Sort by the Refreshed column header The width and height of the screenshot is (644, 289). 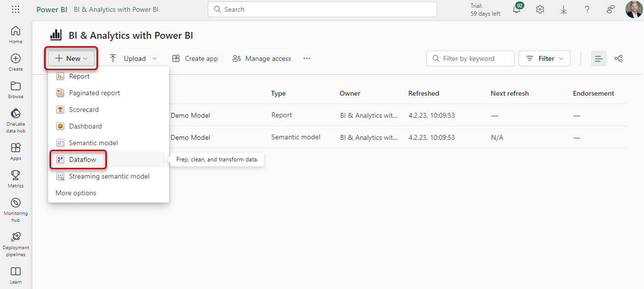tap(424, 93)
